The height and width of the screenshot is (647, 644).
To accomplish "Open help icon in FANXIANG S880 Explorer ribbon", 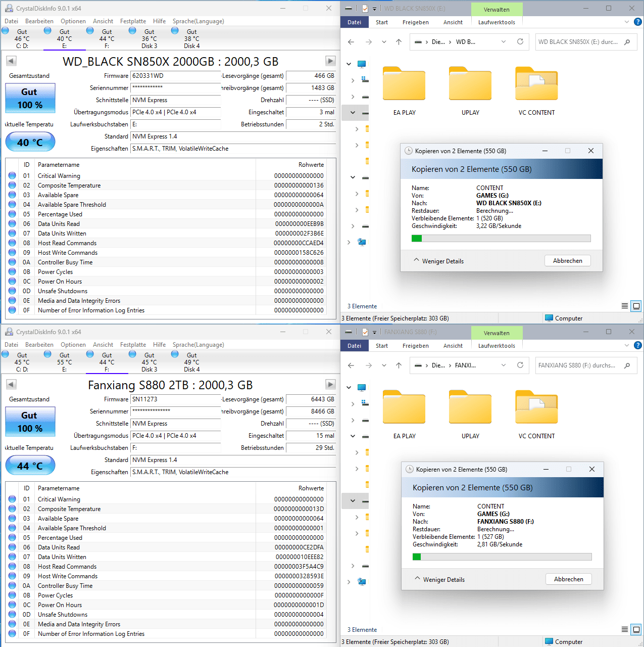I will pyautogui.click(x=638, y=345).
